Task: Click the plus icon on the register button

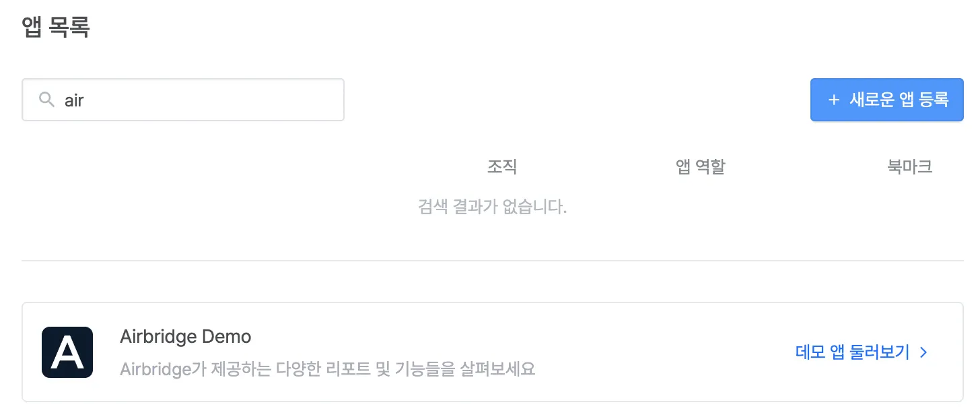Action: point(834,100)
